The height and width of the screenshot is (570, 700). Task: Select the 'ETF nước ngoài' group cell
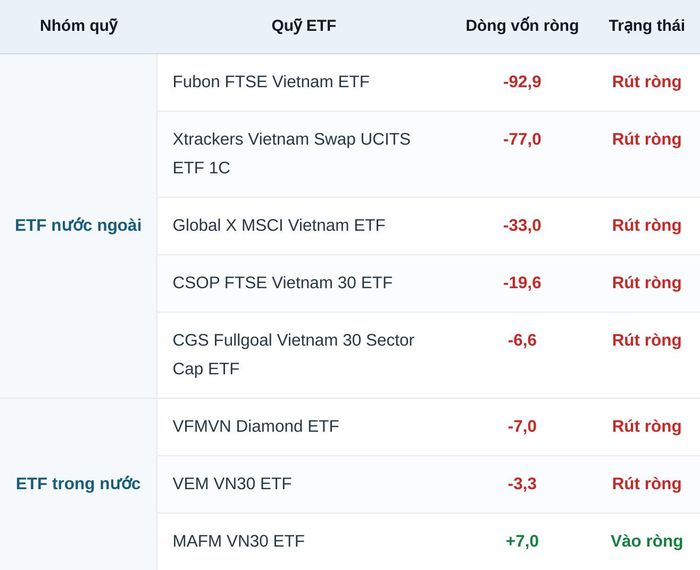pyautogui.click(x=78, y=225)
